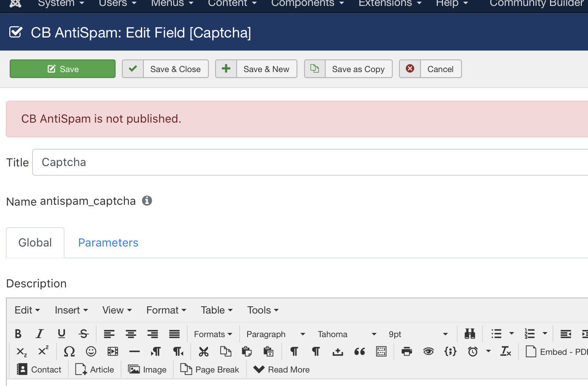Insert emoticon using smiley icon
The image size is (588, 386).
(x=91, y=351)
